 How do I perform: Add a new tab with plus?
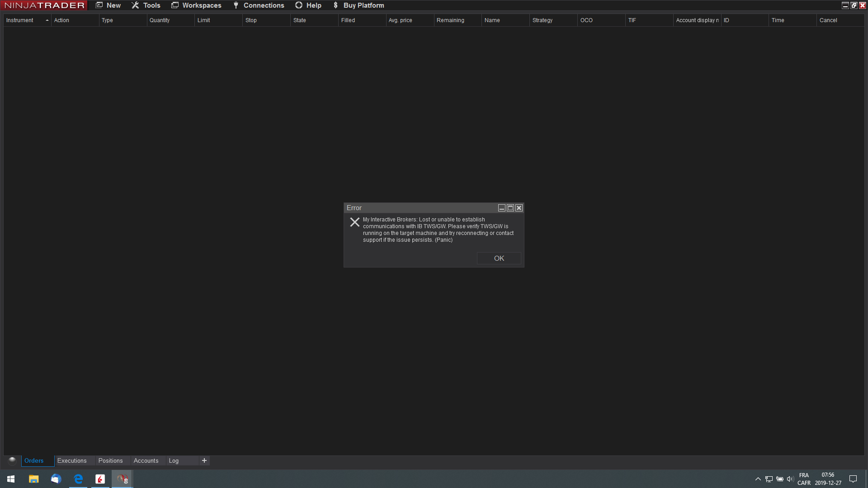pyautogui.click(x=204, y=460)
